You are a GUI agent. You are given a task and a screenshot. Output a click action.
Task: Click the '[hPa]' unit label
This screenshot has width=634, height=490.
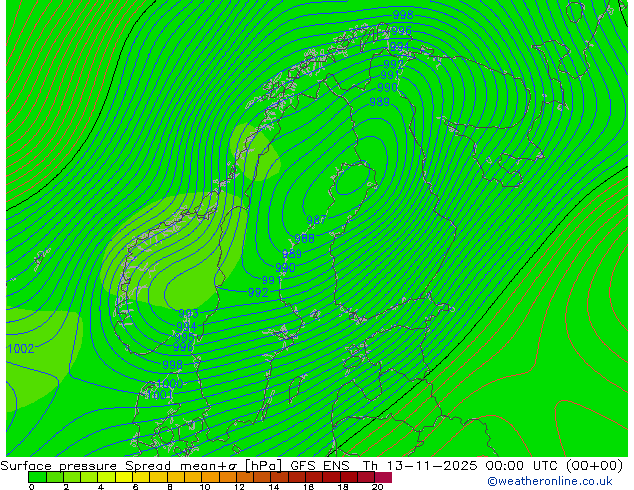pyautogui.click(x=263, y=466)
